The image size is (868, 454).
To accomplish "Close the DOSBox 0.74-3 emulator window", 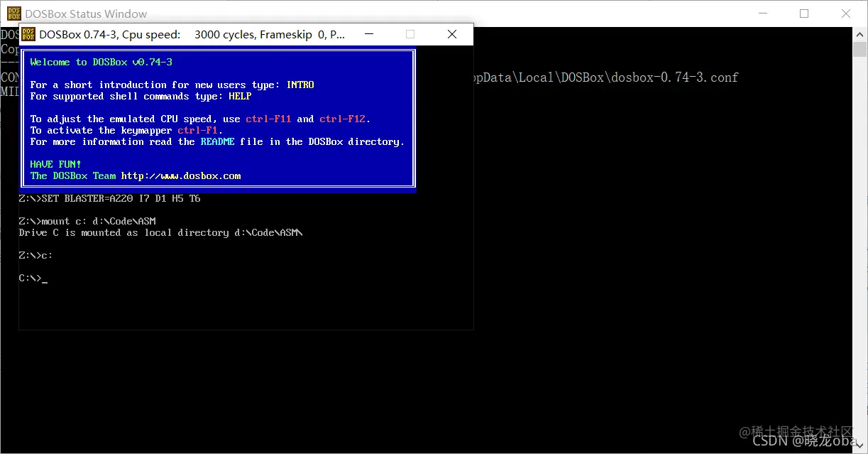I will pos(452,33).
